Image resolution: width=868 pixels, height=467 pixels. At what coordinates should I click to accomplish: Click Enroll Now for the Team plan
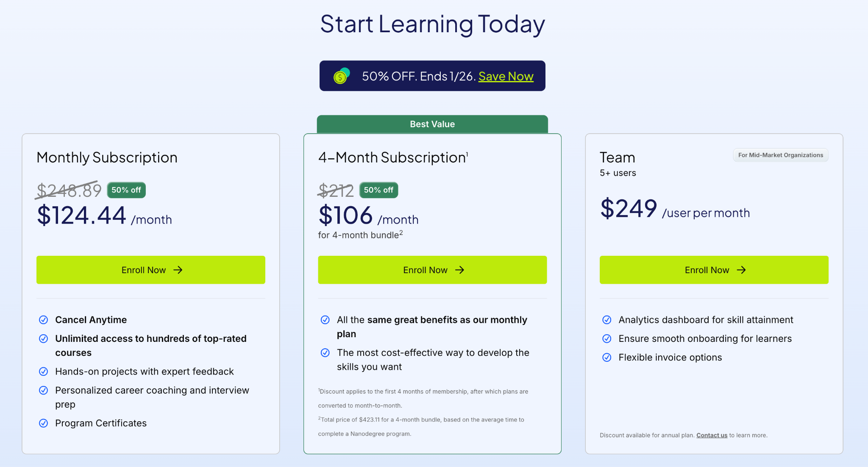pos(714,270)
